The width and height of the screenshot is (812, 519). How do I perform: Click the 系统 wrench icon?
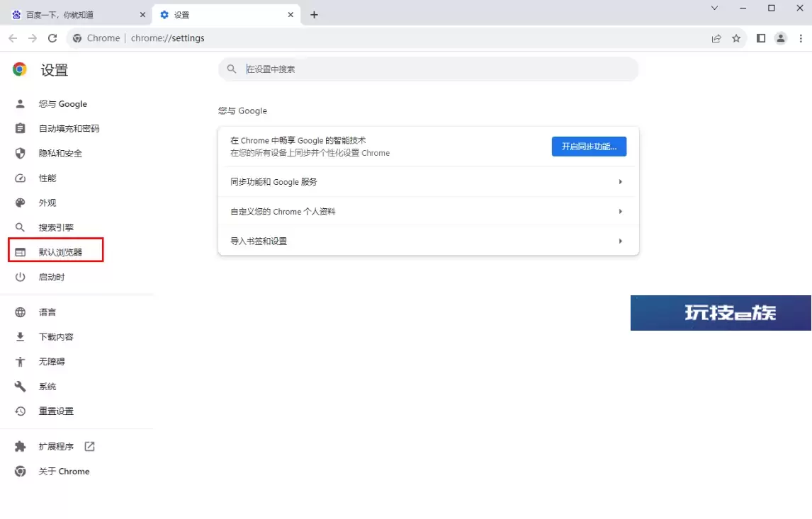click(x=21, y=387)
